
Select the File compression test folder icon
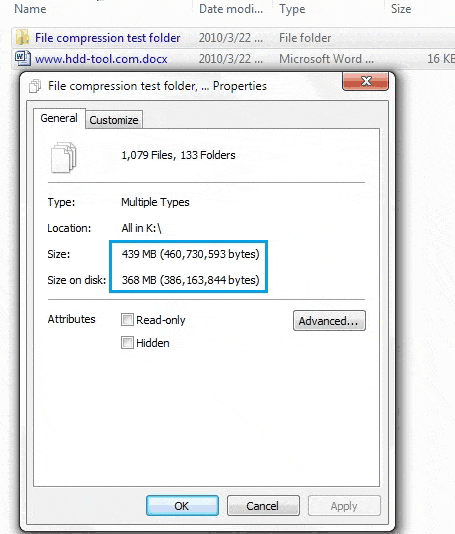tap(22, 37)
